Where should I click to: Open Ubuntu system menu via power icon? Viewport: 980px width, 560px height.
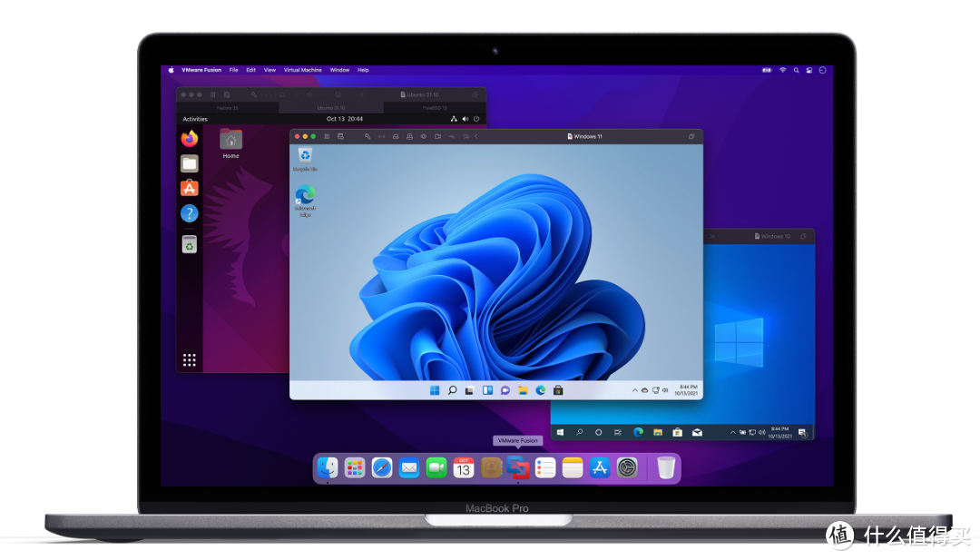(476, 119)
